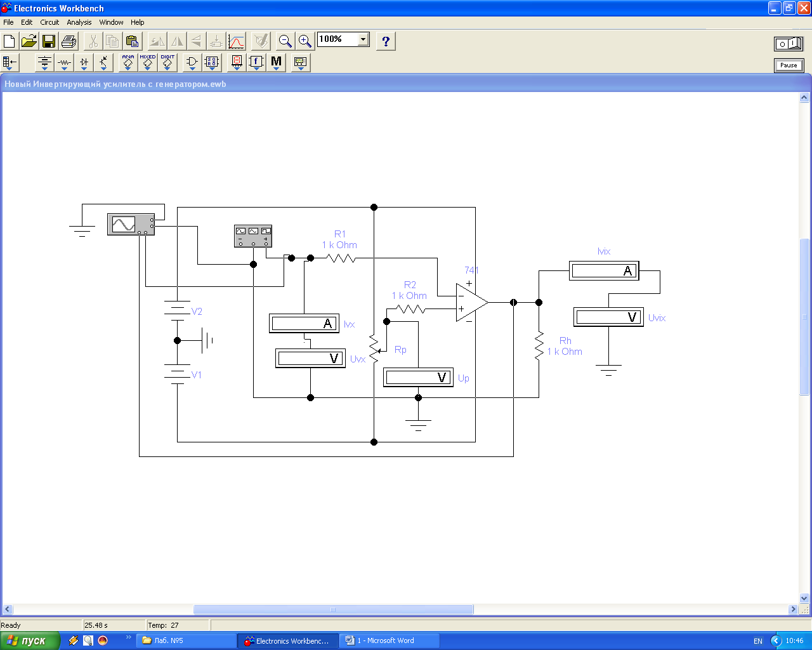
Task: Select load resistor Rh
Action: click(539, 347)
